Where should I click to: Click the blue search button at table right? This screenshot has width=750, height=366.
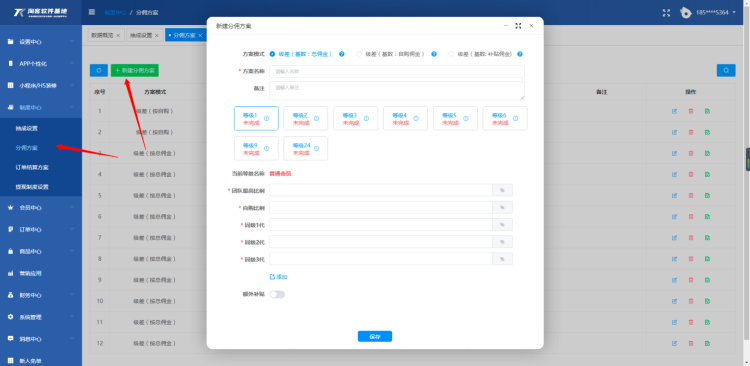726,70
